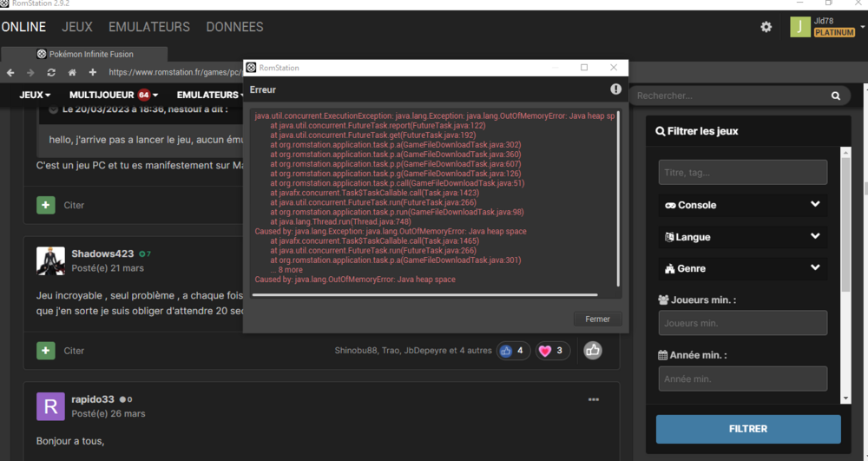Screen dimensions: 868x461
Task: Click the blue FILTRER button
Action: [748, 429]
